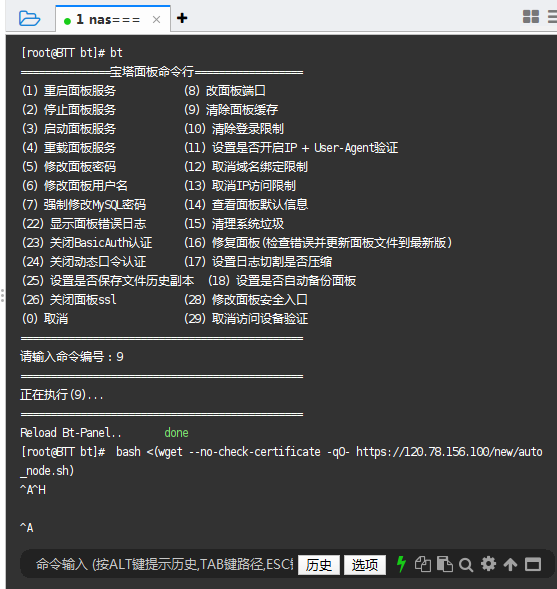The image size is (557, 589).
Task: Click the '(8) 改面板端口' text
Action: (225, 91)
